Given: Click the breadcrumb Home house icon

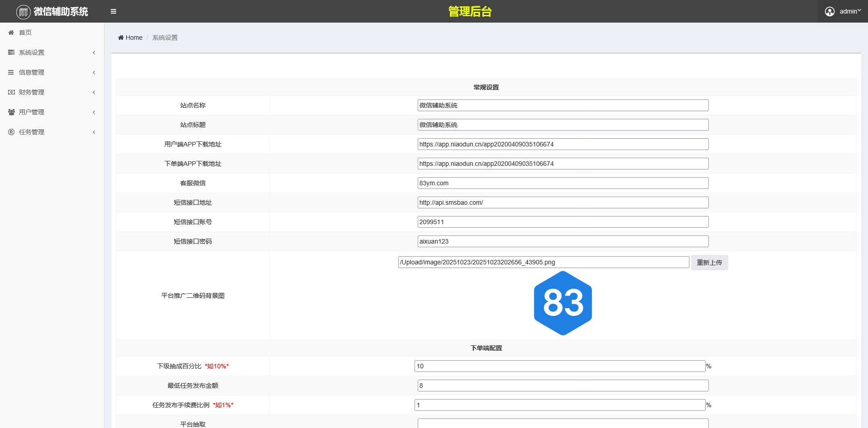Looking at the screenshot, I should 121,38.
